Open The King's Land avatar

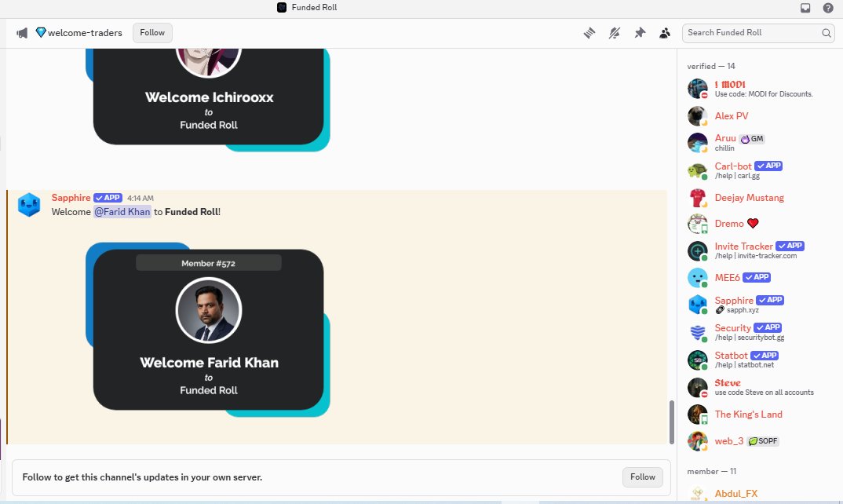click(697, 415)
